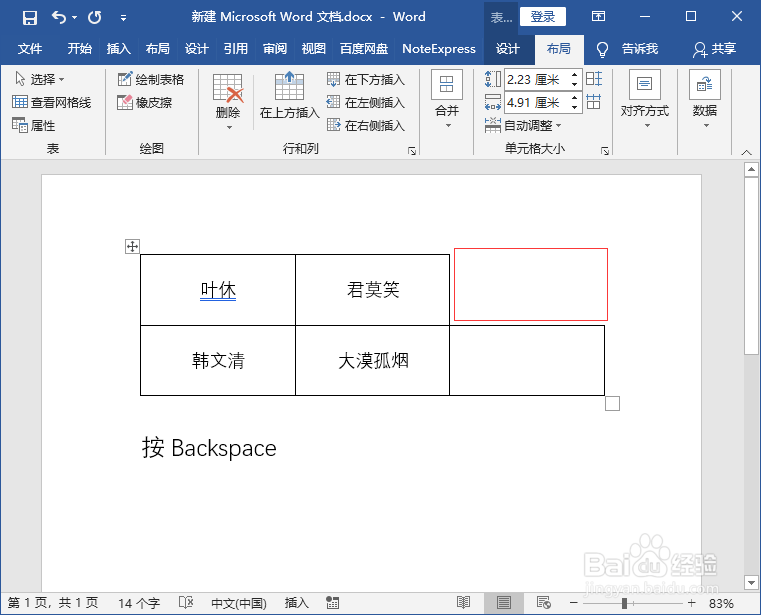Activate the 绘制表格 draw table tool

click(151, 79)
